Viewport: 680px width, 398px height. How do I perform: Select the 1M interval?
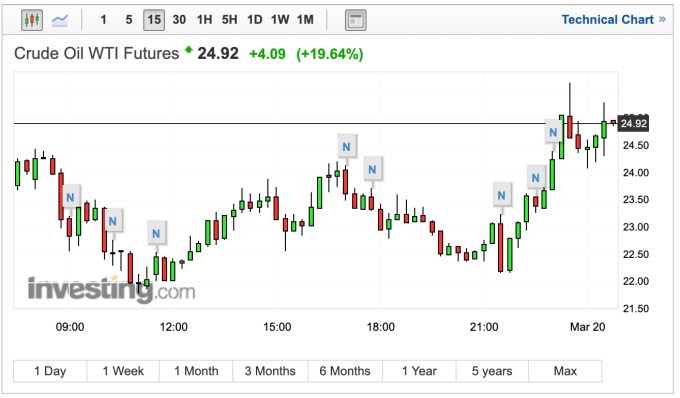[x=305, y=20]
